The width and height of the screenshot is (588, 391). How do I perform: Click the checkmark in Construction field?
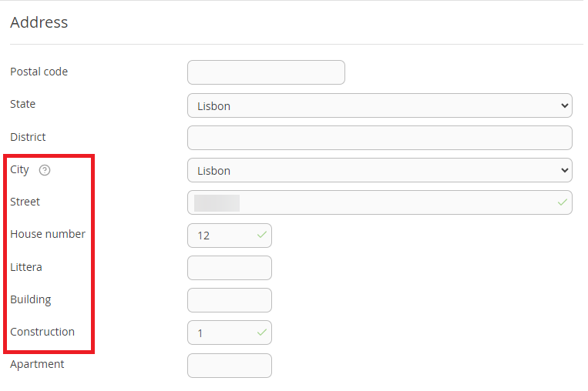[x=262, y=333]
